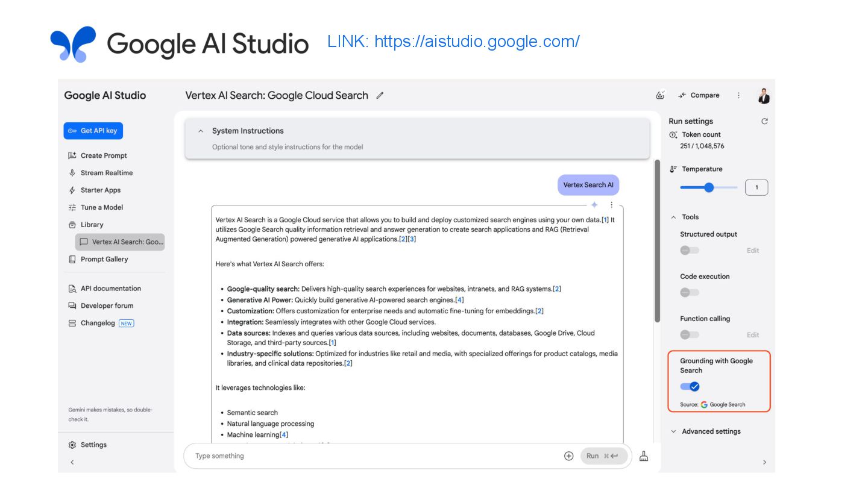Collapse the run settings panel with the chevron

click(x=764, y=462)
